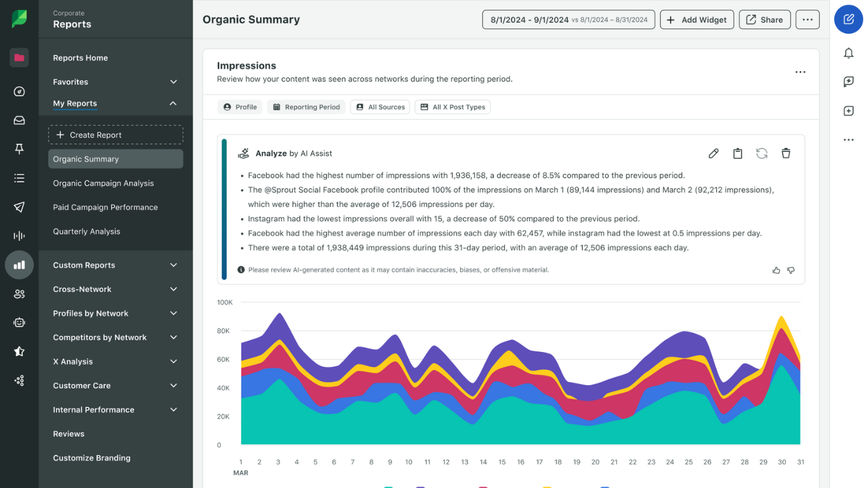Image resolution: width=868 pixels, height=488 pixels.
Task: Open the All X Post Types filter
Action: point(452,107)
